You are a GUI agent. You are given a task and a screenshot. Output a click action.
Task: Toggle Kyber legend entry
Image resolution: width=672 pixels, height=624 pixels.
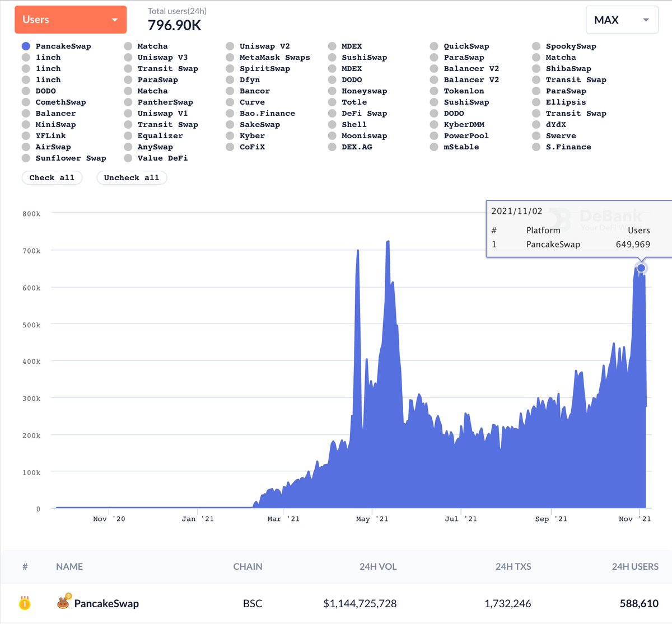click(245, 136)
